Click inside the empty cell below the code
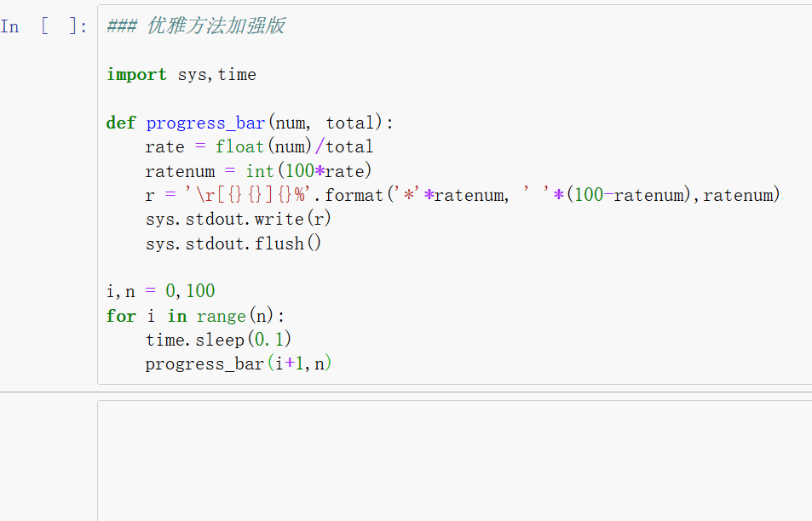The width and height of the screenshot is (812, 521). point(455,461)
